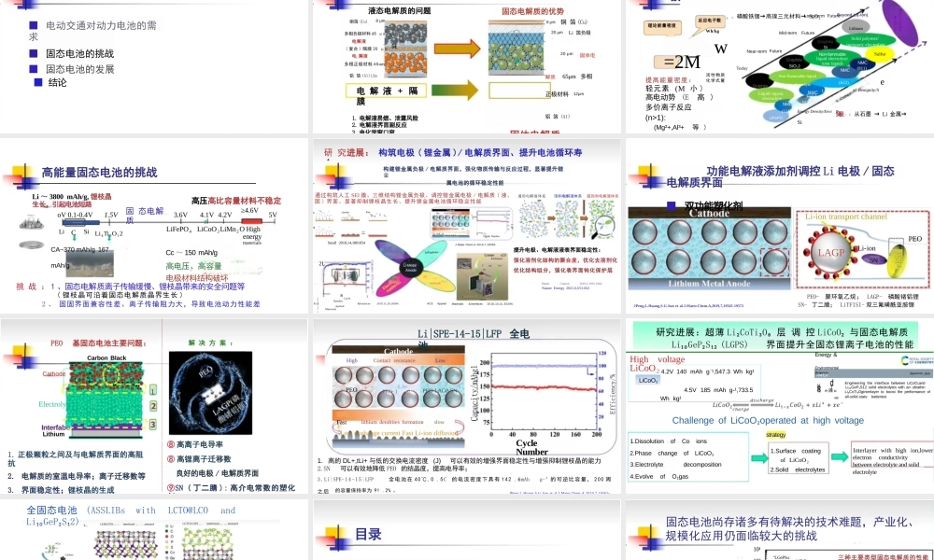Click the bullet text 固态电池的发展
Image resolution: width=934 pixels, height=560 pixels.
point(79,69)
